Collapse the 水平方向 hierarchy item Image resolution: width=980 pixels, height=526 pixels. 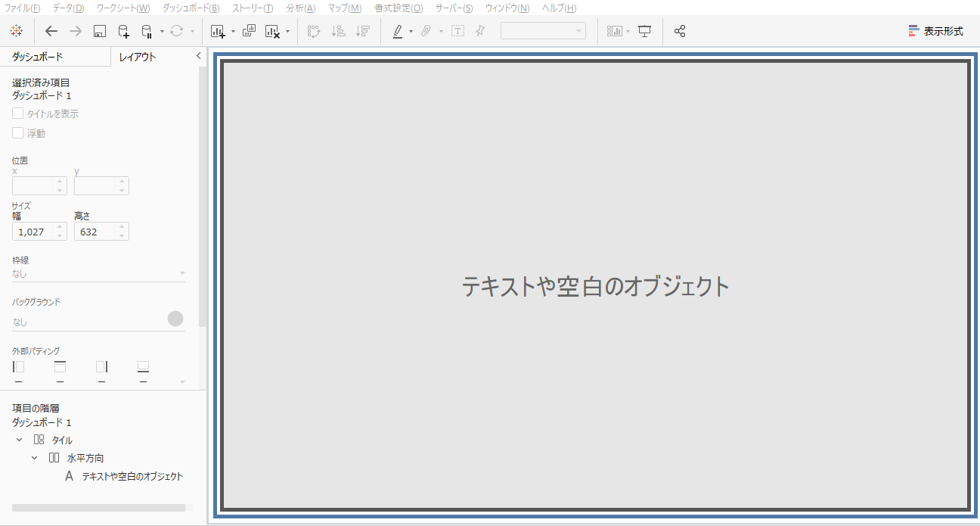coord(33,457)
